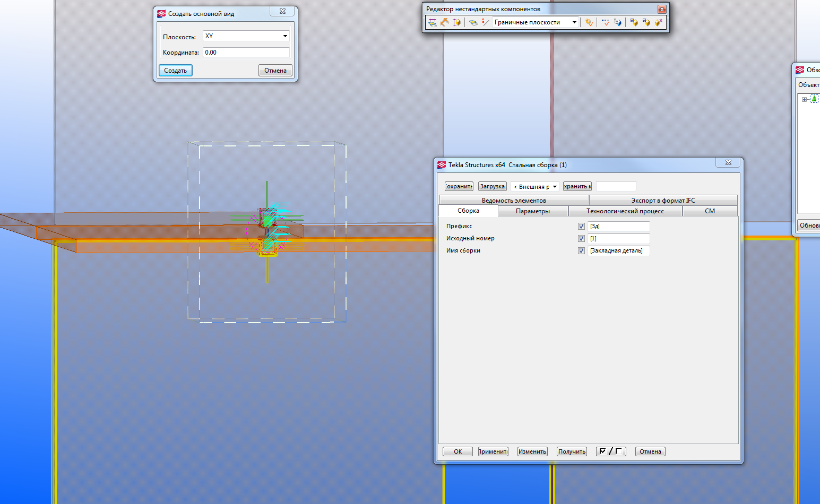Screen dimensions: 820x504
Task: Click the check-all/uncheck-all toggle button
Action: tap(611, 451)
